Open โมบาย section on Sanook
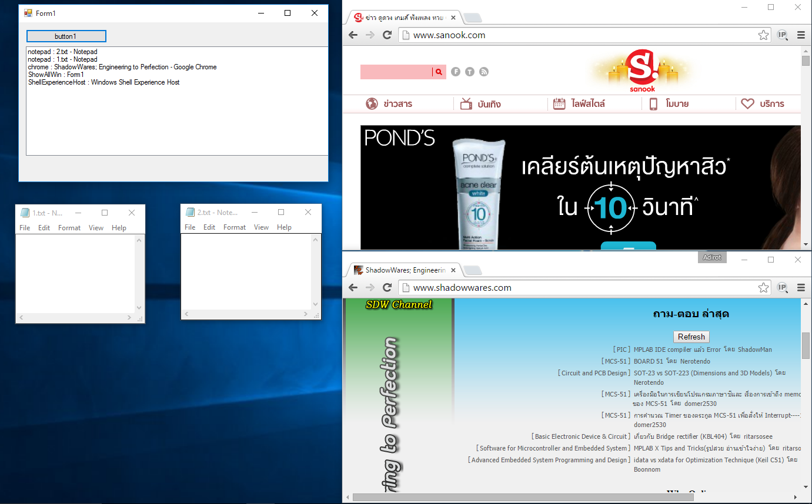The height and width of the screenshot is (504, 812). click(669, 104)
